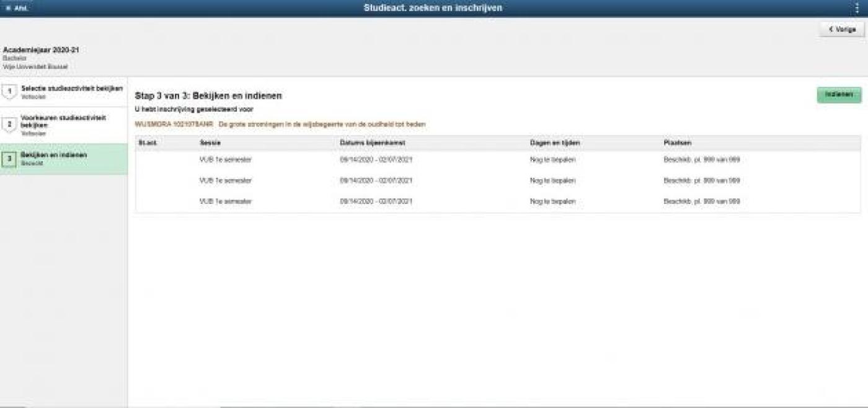The width and height of the screenshot is (868, 408).
Task: Click the Datums bijeenkomst column header
Action: coord(373,143)
